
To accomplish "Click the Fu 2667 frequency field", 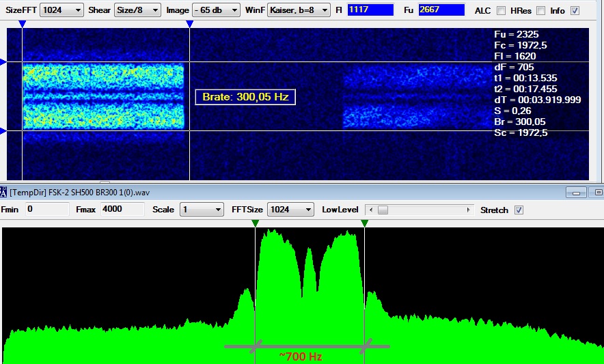I will point(441,10).
